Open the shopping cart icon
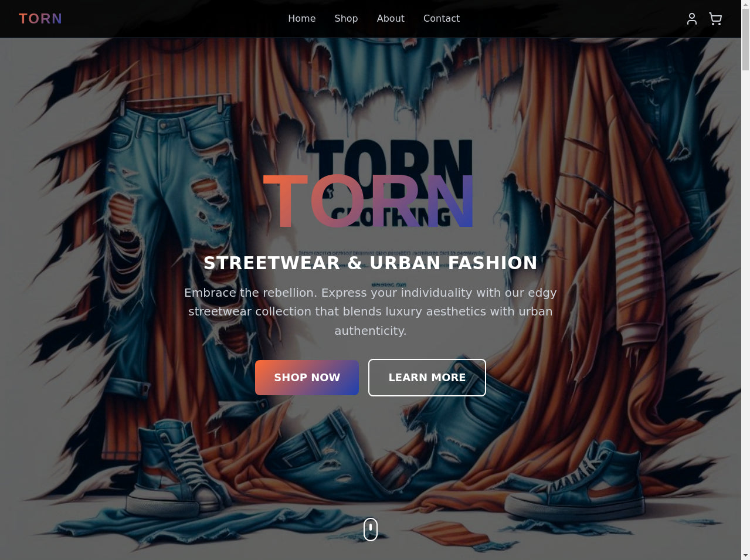750x560 pixels. [x=715, y=19]
